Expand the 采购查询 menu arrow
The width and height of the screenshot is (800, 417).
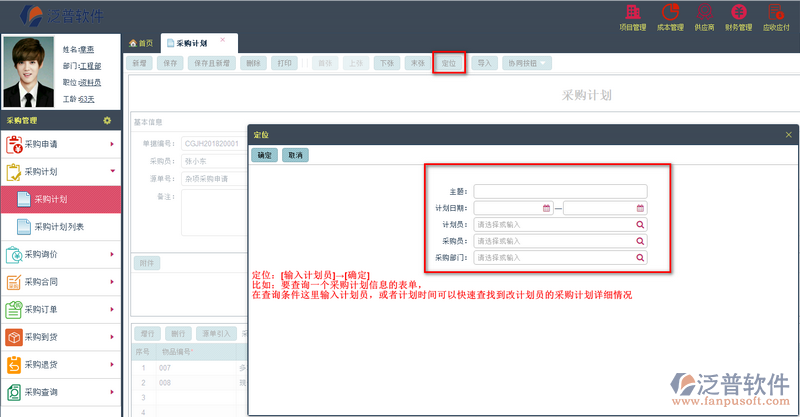112,393
